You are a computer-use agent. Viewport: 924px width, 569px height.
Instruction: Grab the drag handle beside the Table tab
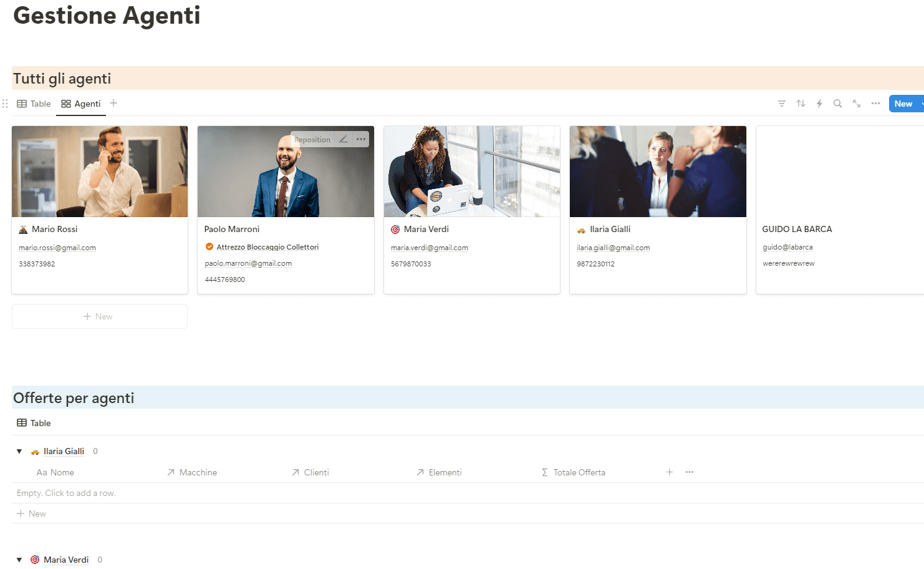pyautogui.click(x=5, y=104)
